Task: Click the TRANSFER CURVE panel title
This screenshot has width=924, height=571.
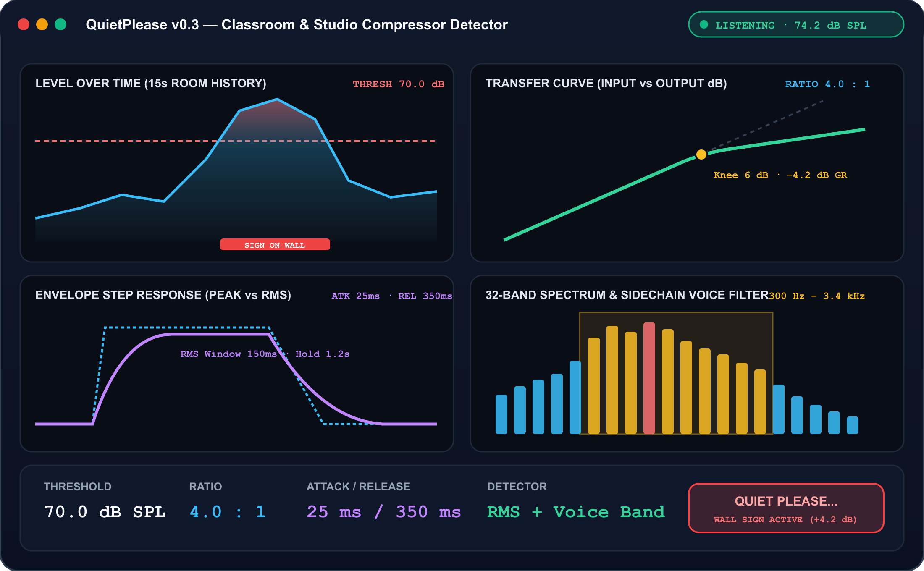Action: coord(606,84)
